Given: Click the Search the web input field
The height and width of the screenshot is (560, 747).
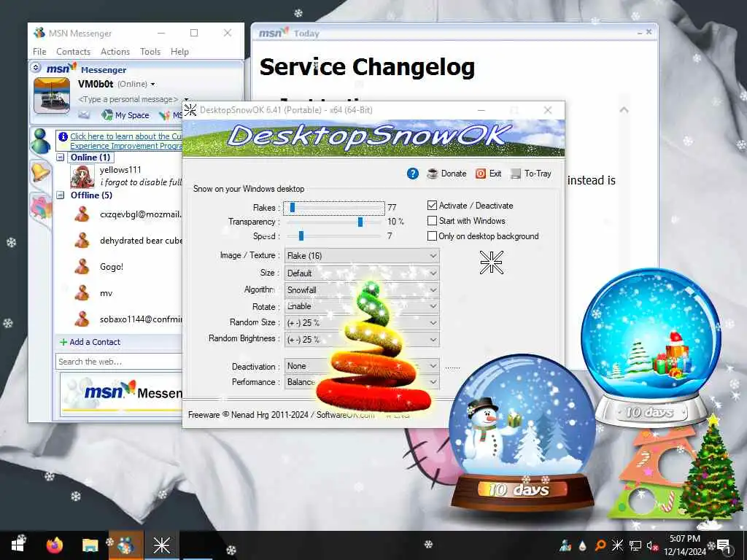Looking at the screenshot, I should pyautogui.click(x=119, y=362).
